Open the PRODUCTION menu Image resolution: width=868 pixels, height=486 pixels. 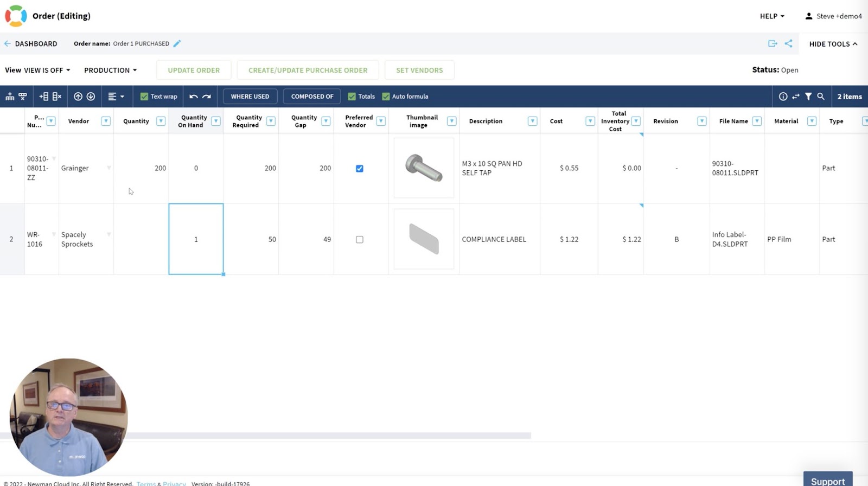[110, 70]
